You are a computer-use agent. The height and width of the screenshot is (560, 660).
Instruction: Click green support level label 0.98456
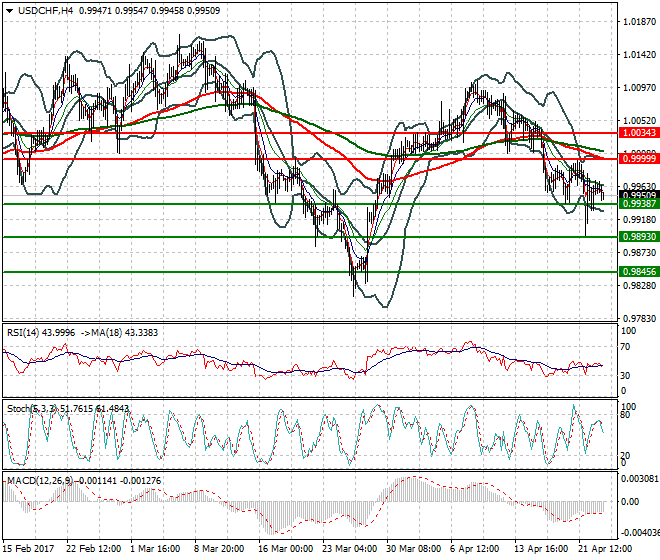point(639,272)
